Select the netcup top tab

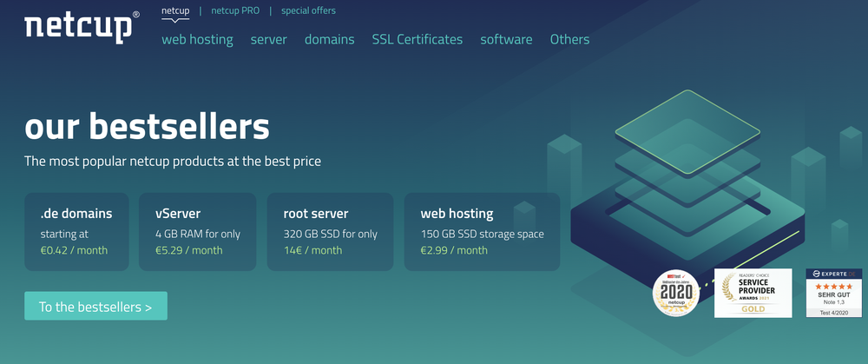click(175, 10)
